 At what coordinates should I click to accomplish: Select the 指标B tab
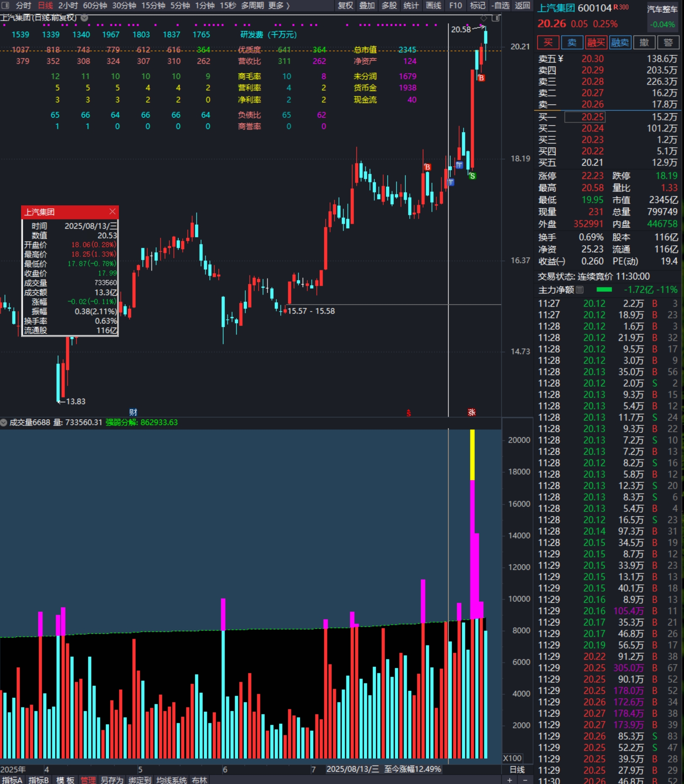pos(39,780)
